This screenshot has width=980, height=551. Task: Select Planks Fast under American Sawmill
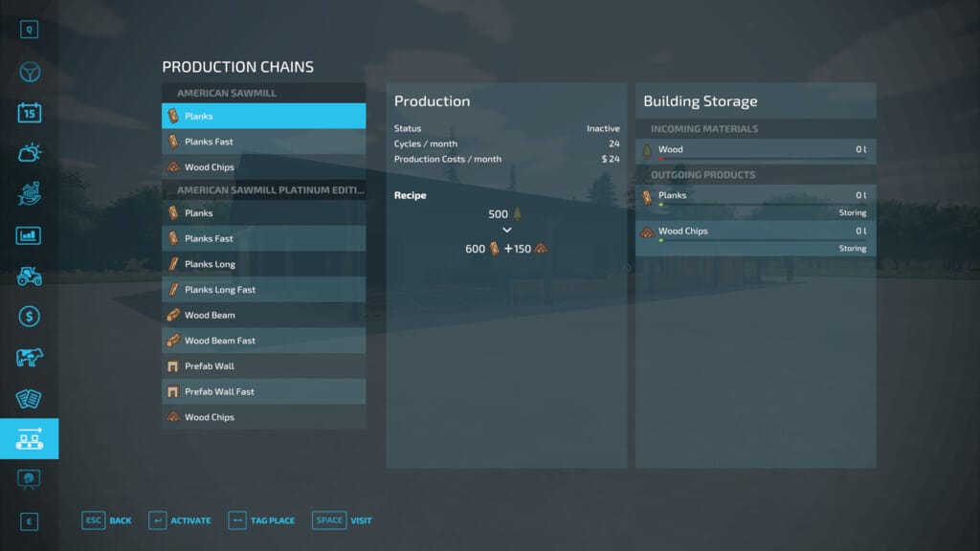coord(263,142)
